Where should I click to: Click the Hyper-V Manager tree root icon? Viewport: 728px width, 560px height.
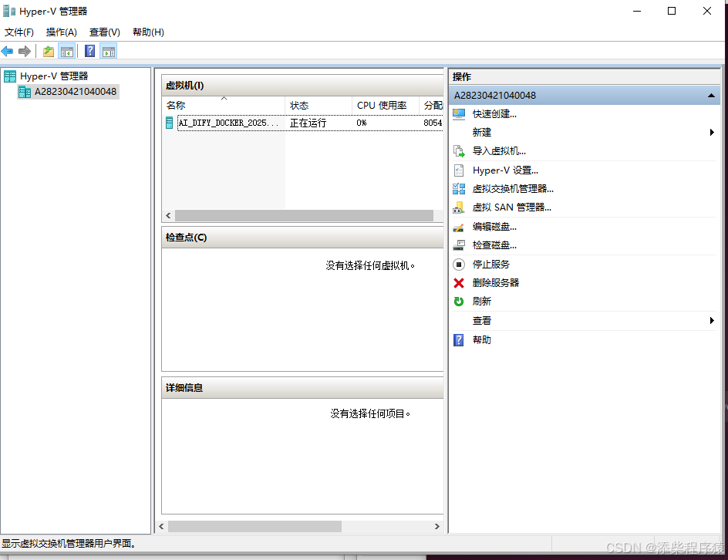tap(10, 76)
